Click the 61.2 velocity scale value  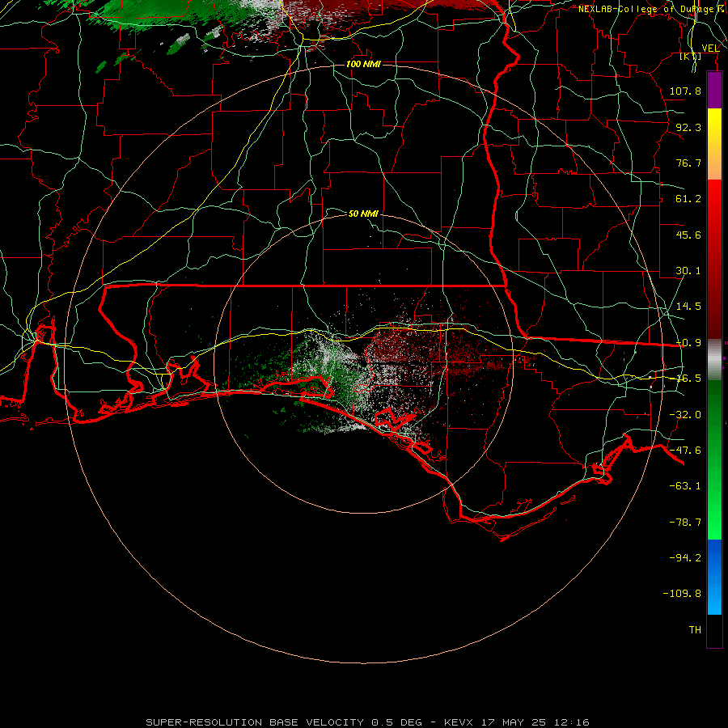point(688,199)
